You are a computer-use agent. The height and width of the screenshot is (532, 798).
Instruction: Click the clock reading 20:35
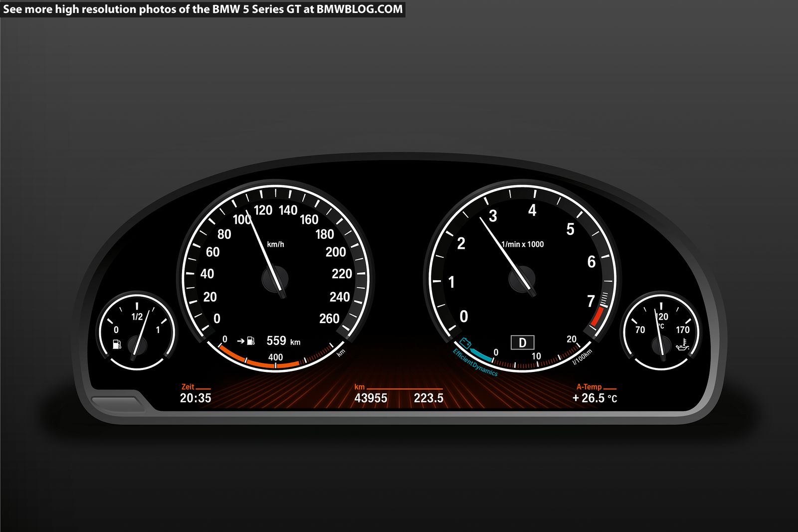tap(196, 398)
